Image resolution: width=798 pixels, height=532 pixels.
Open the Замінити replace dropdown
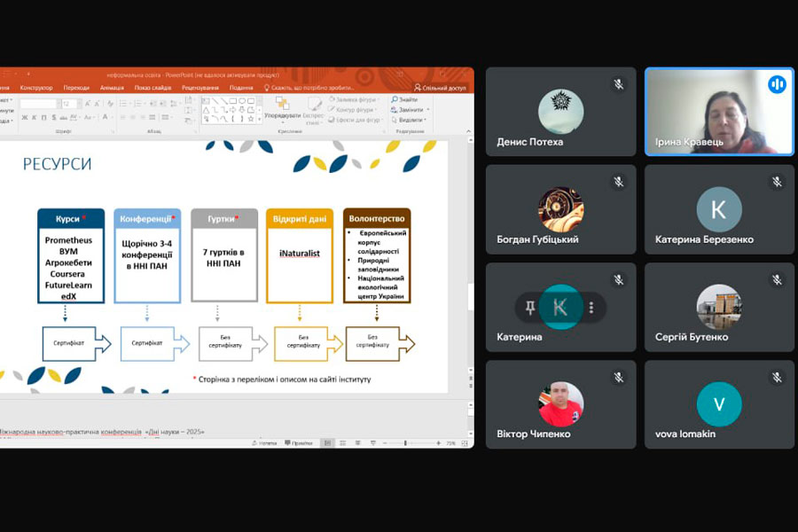click(x=411, y=109)
